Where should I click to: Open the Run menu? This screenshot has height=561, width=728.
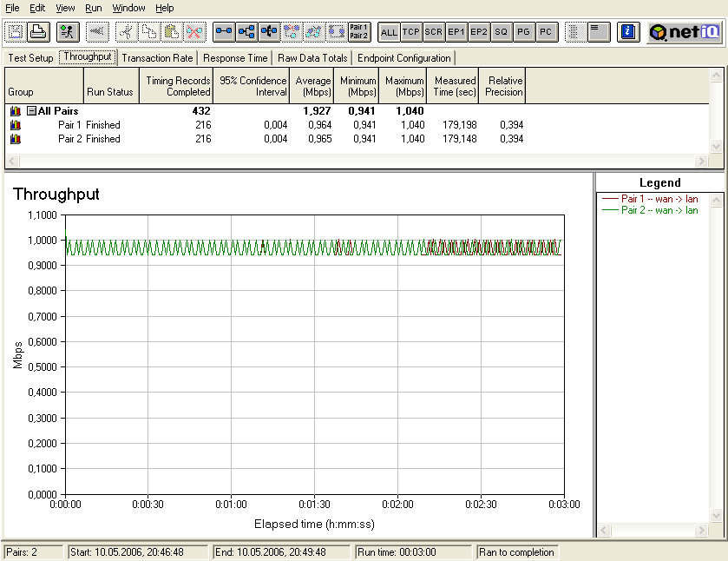93,8
